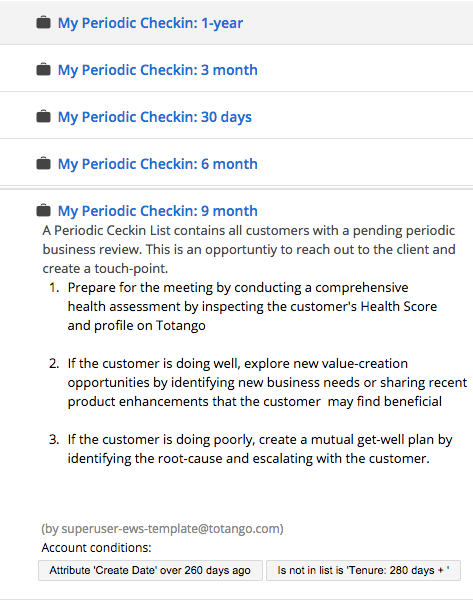Collapse My Periodic Checkin: 9 month entry
Screen dimensions: 473x600
coord(157,211)
